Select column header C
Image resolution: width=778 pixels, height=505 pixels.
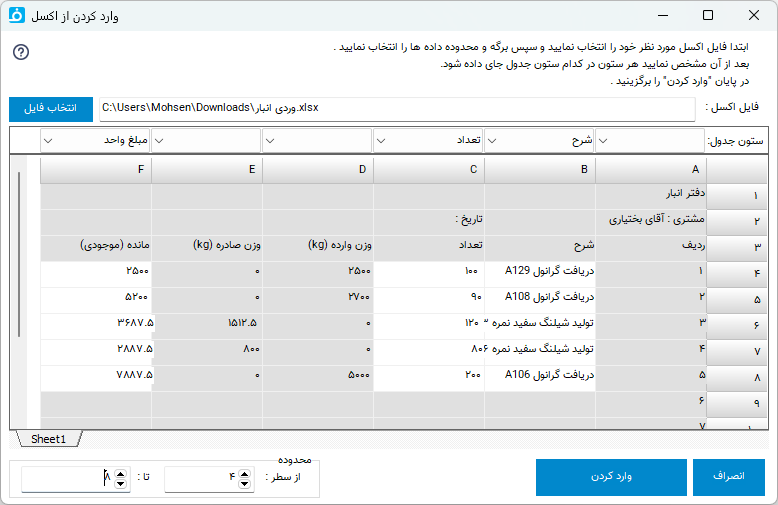[429, 170]
